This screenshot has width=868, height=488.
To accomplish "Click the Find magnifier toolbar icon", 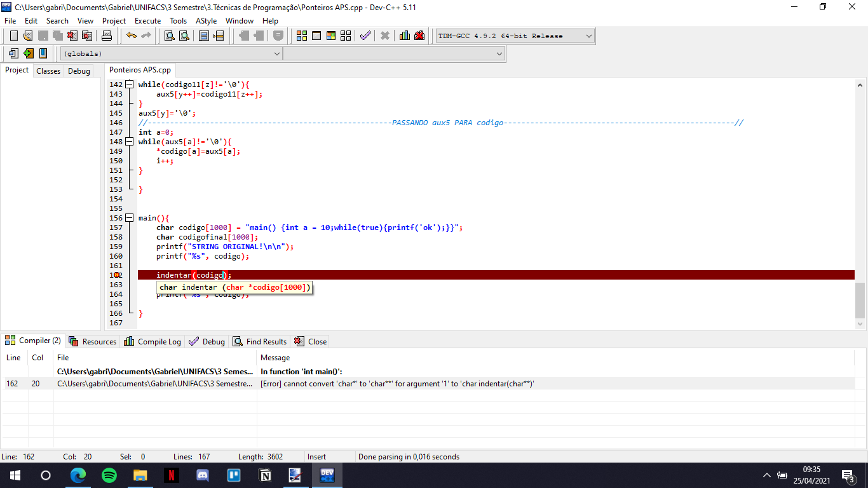I will click(x=170, y=36).
